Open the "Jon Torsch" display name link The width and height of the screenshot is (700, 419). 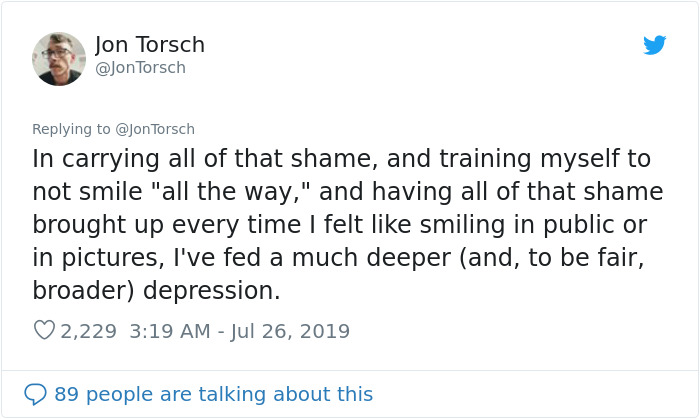(x=149, y=45)
